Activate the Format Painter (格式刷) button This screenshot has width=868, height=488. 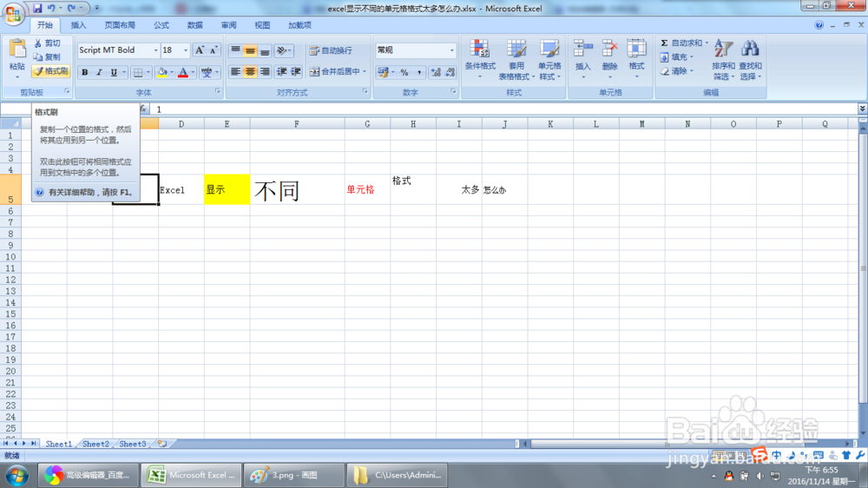50,71
